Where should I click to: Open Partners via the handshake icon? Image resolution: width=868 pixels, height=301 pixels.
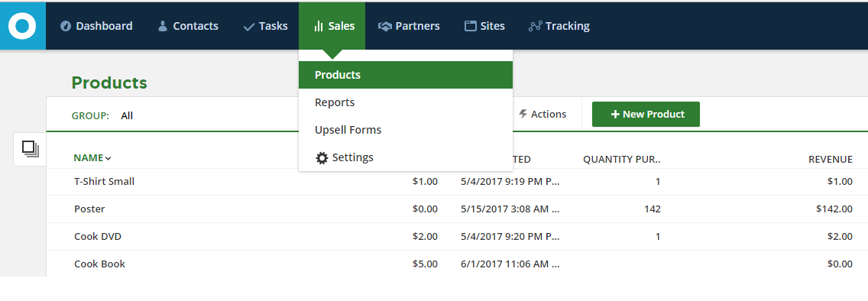(385, 26)
